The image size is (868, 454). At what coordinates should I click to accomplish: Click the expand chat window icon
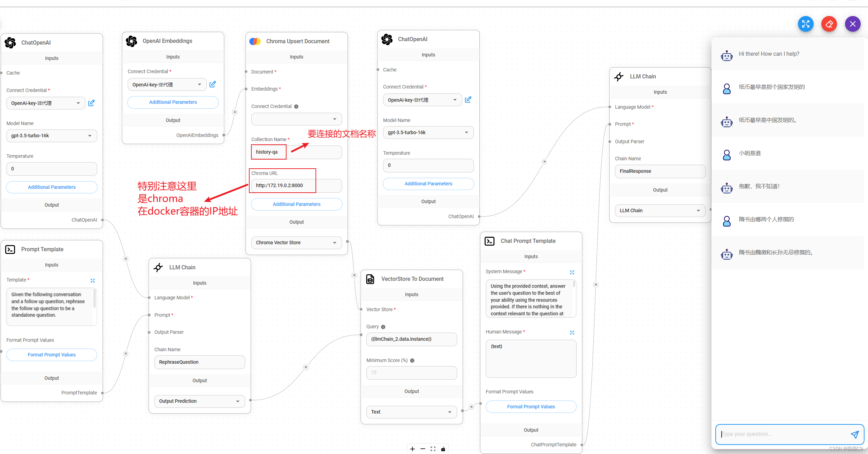point(806,24)
